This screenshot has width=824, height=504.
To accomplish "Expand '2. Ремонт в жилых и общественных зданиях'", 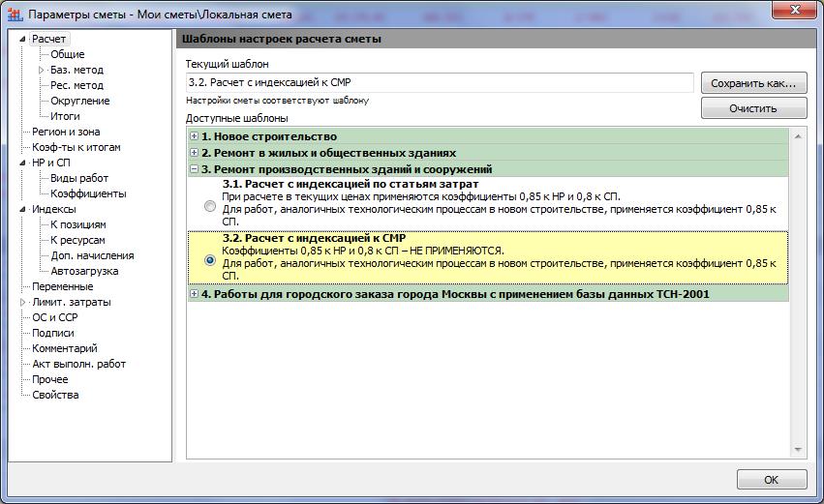I will point(195,152).
